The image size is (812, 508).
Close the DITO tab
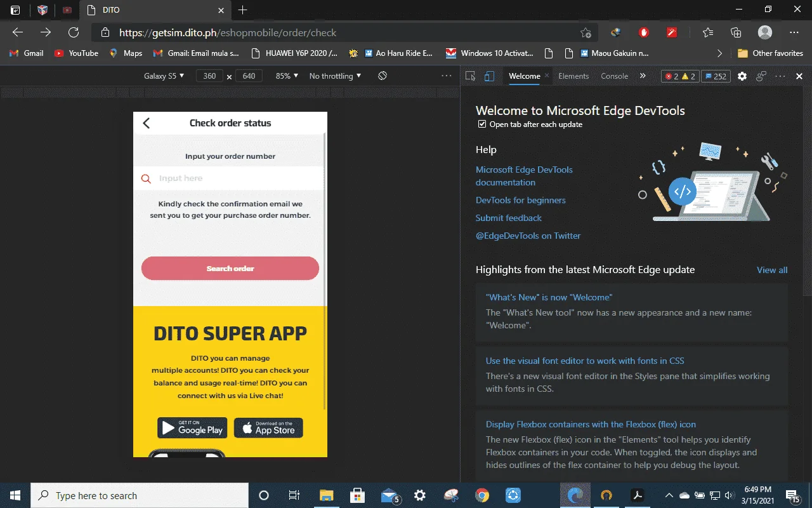click(221, 10)
